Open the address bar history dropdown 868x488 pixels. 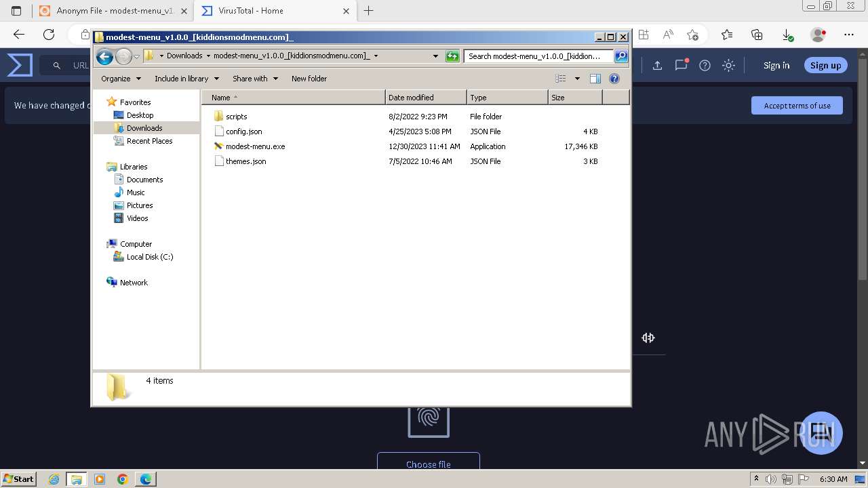[x=435, y=56]
